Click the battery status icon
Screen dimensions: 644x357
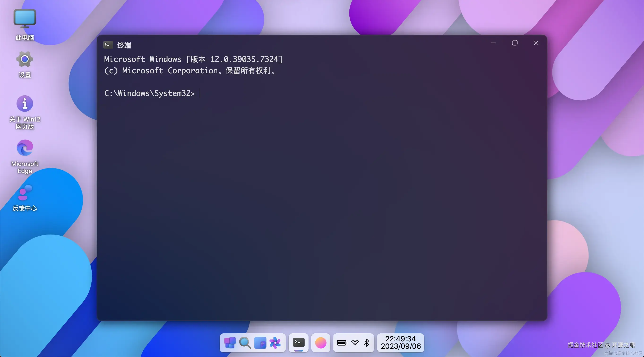342,343
